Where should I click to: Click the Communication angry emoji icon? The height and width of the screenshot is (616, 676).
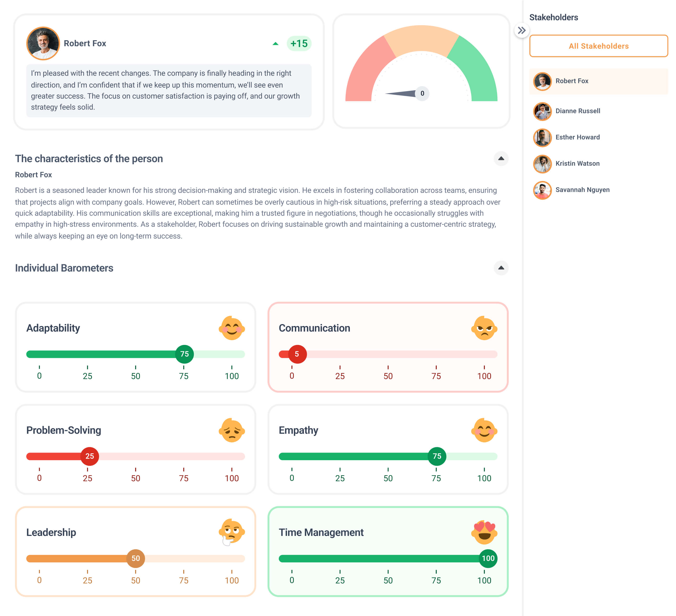484,328
